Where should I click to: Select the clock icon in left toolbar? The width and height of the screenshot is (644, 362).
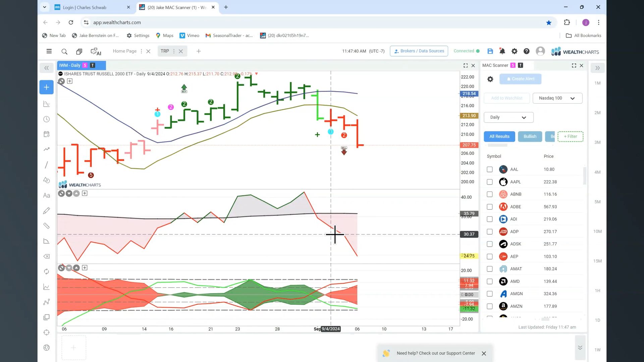47,119
